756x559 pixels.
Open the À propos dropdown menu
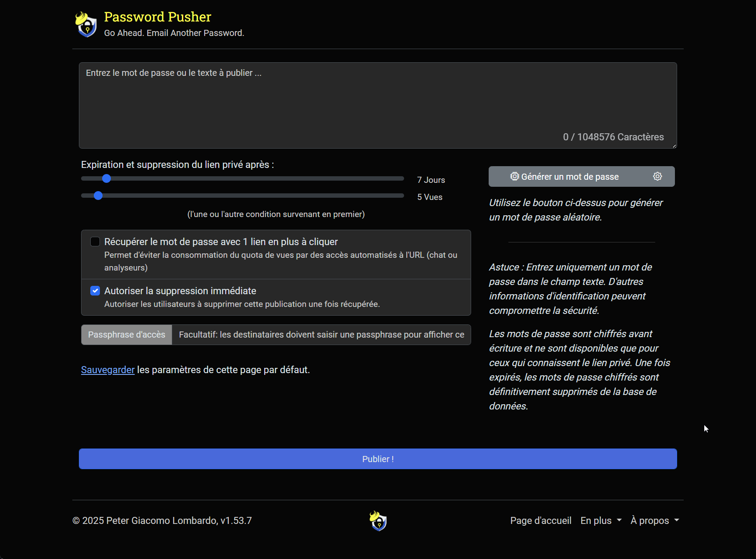654,520
